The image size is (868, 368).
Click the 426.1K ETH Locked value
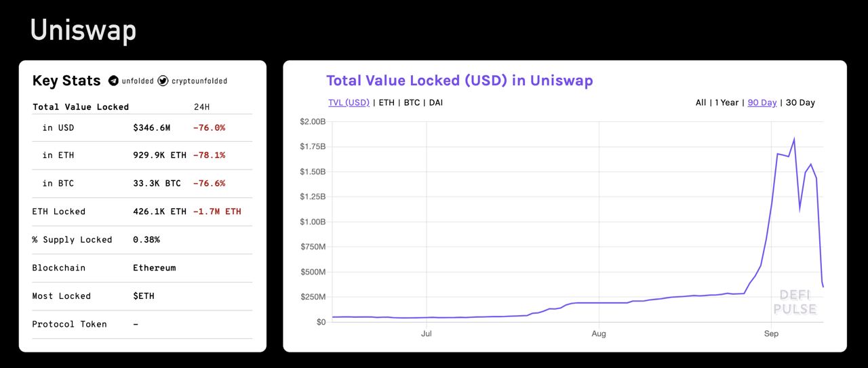point(159,211)
